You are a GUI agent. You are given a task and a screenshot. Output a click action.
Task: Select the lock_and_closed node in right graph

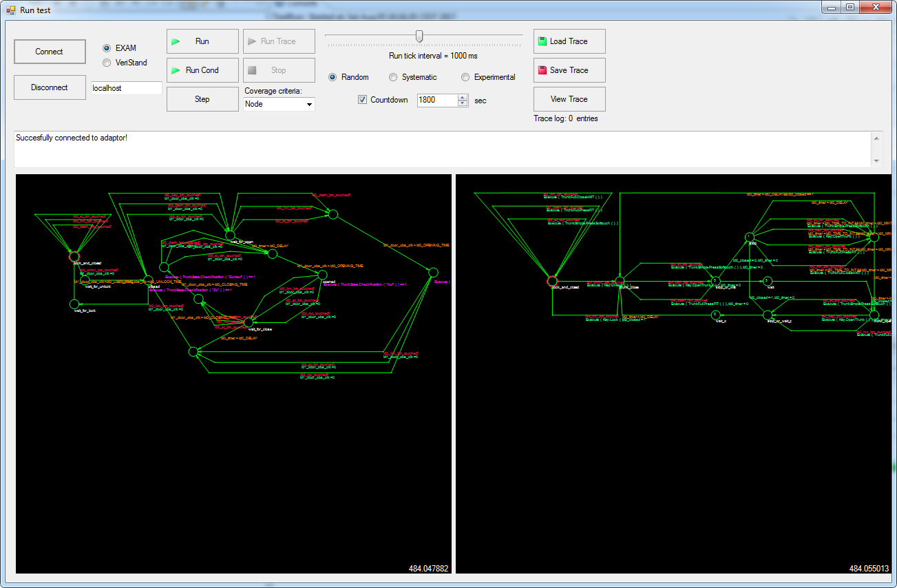pos(551,280)
